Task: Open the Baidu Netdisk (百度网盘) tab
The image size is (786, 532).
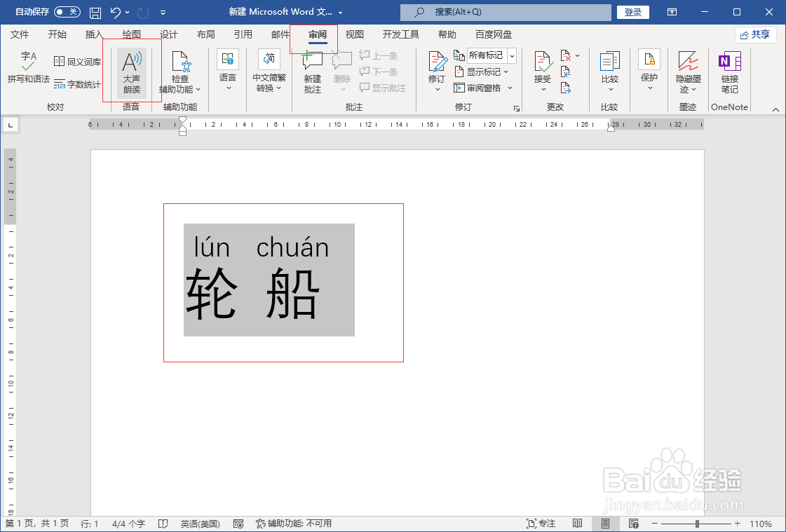Action: 494,34
